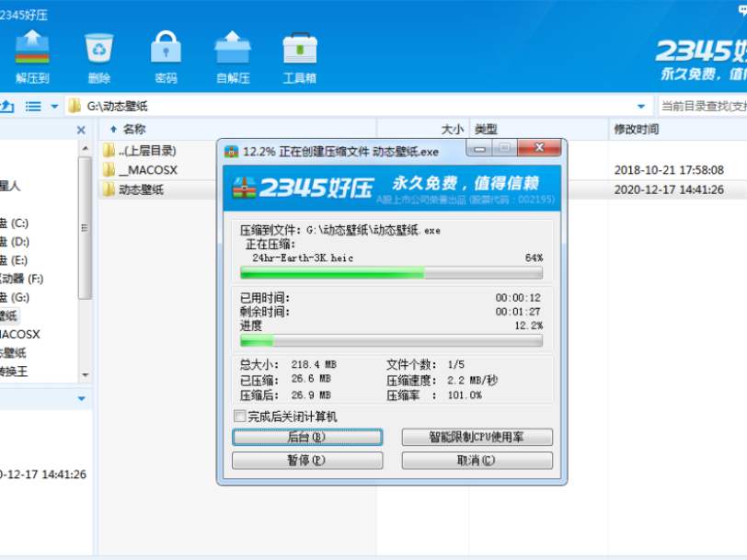Click the tree scrollbar up arrow
This screenshot has width=747, height=560.
(x=86, y=148)
